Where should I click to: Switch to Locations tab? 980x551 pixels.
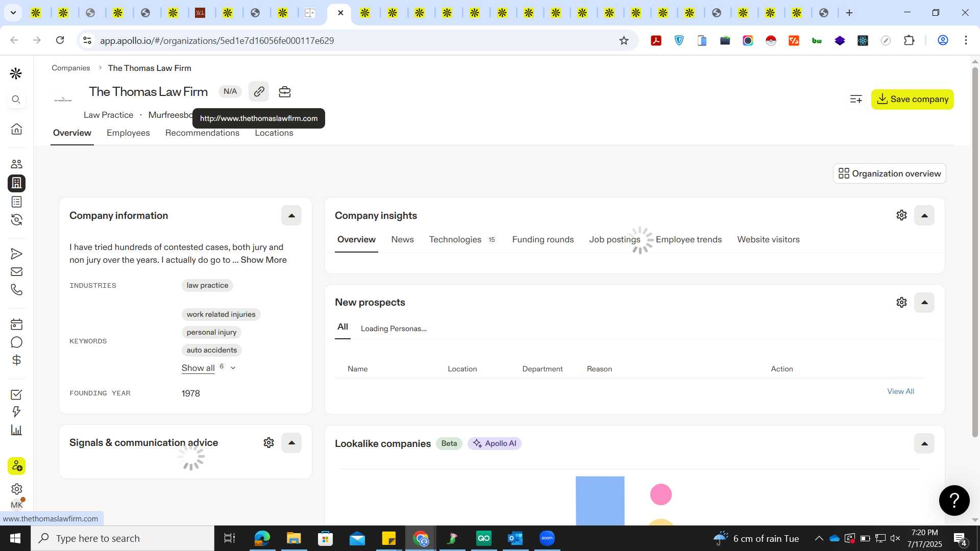(x=274, y=133)
